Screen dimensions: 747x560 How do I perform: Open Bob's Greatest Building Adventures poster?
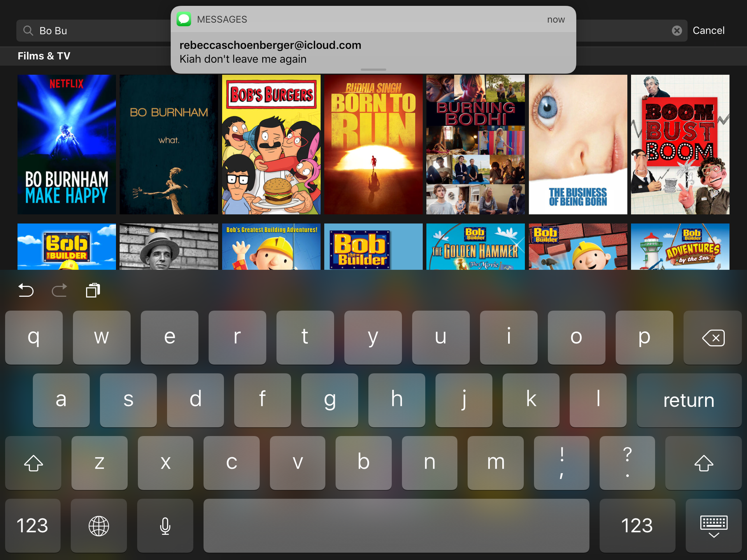pyautogui.click(x=271, y=247)
